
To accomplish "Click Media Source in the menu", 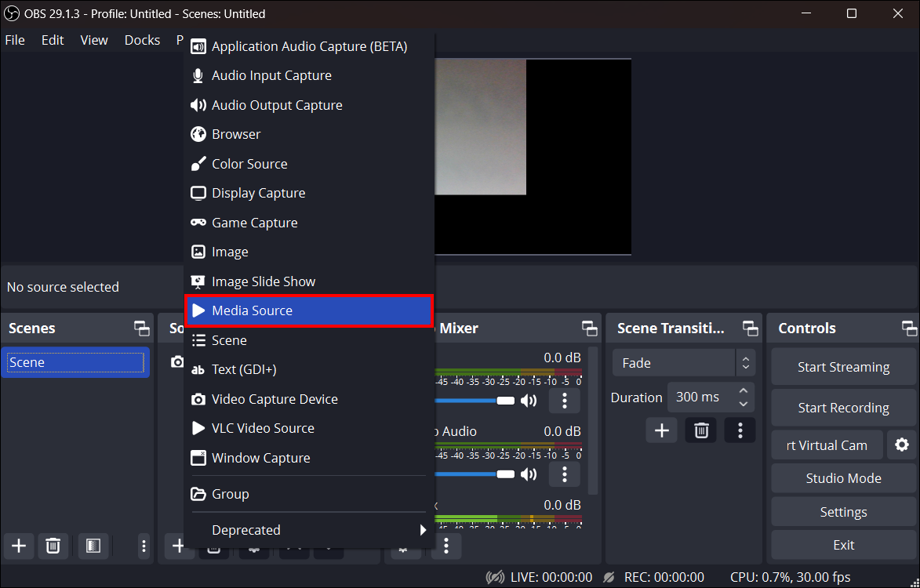I will click(x=309, y=310).
